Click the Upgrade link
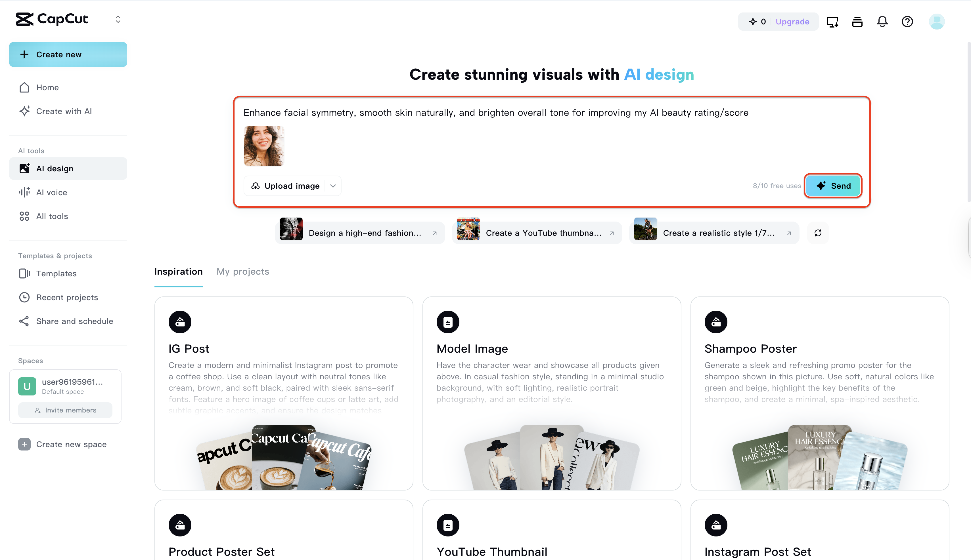 coord(792,22)
